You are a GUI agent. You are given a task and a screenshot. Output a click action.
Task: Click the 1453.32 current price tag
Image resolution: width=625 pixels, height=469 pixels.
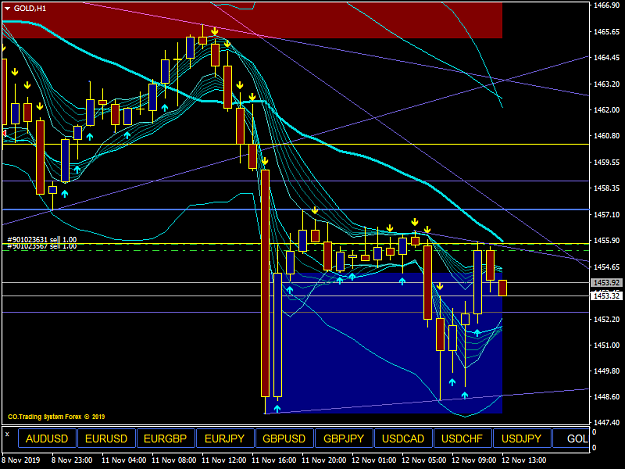click(607, 296)
